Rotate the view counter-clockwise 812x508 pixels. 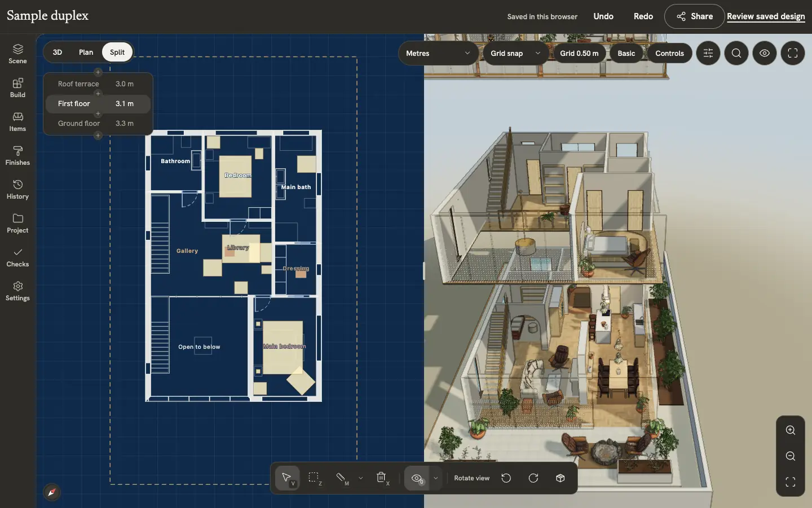506,479
